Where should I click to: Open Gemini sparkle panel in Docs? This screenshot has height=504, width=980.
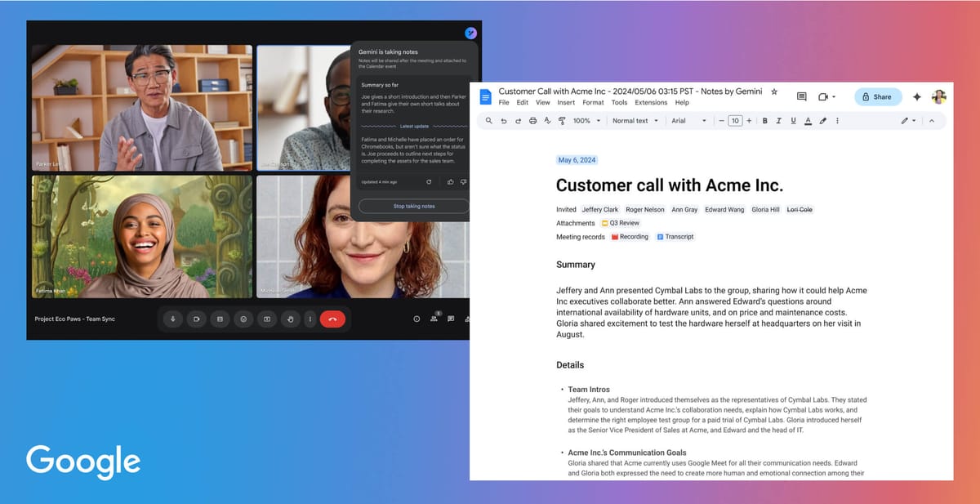point(917,96)
